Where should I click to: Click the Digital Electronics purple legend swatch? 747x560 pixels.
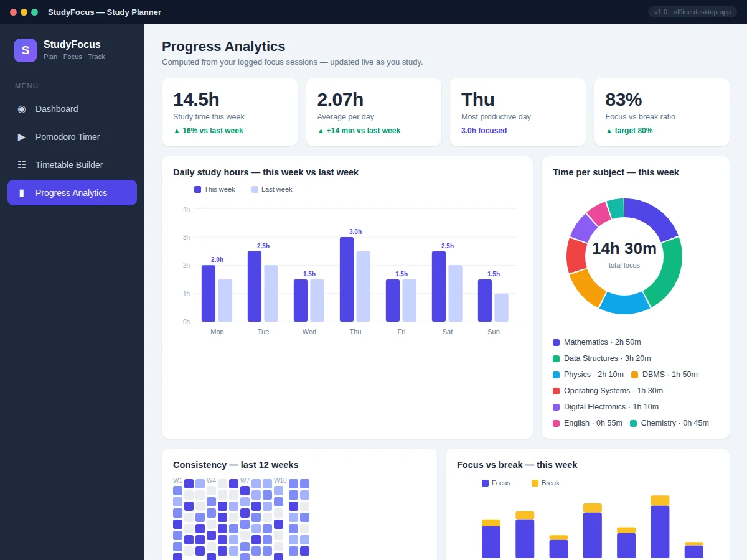point(556,407)
